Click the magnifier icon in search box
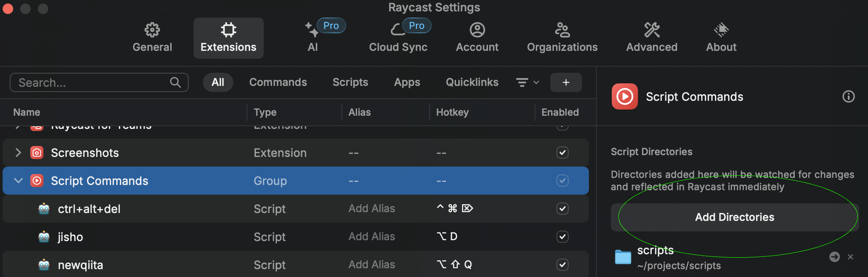 pos(175,82)
